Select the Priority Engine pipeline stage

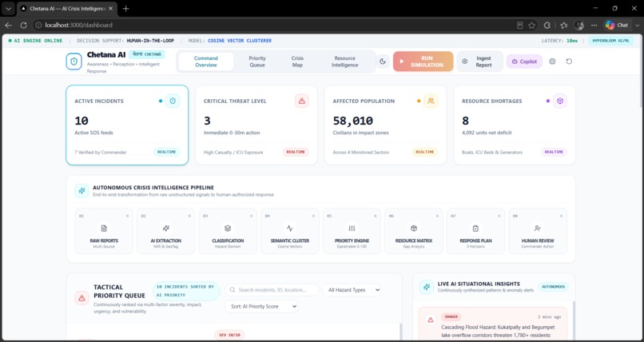pos(352,231)
